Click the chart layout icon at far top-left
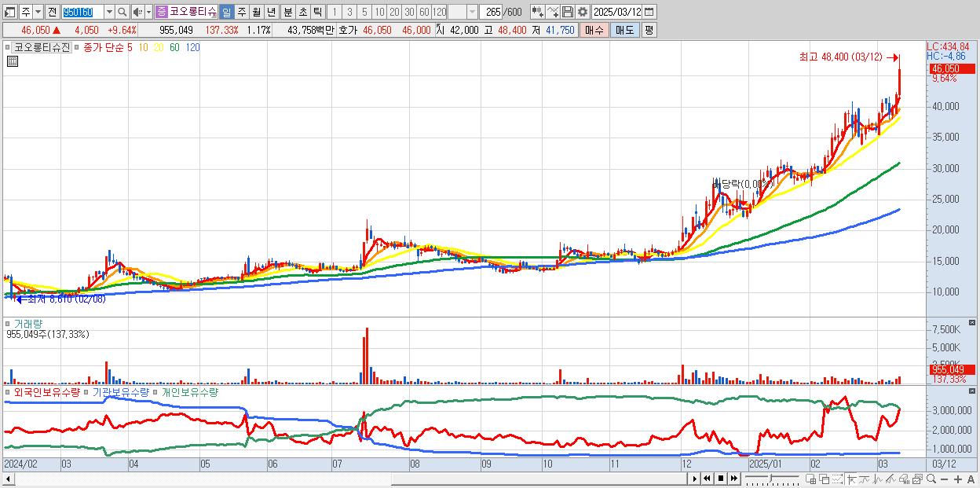This screenshot has width=980, height=488. tap(9, 12)
